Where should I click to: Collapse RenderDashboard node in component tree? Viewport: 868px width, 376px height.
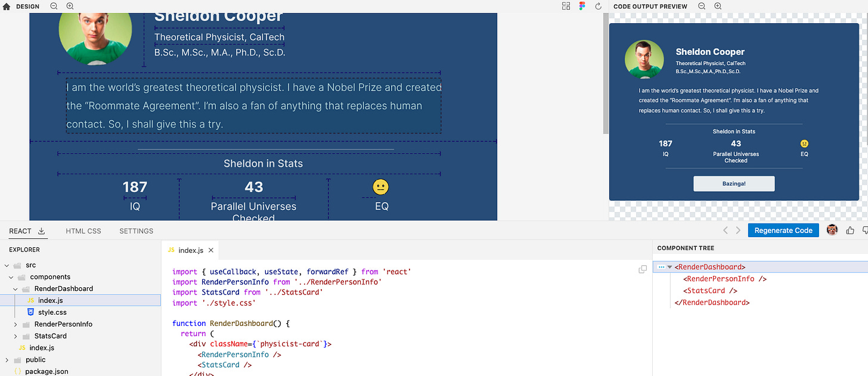pos(669,267)
